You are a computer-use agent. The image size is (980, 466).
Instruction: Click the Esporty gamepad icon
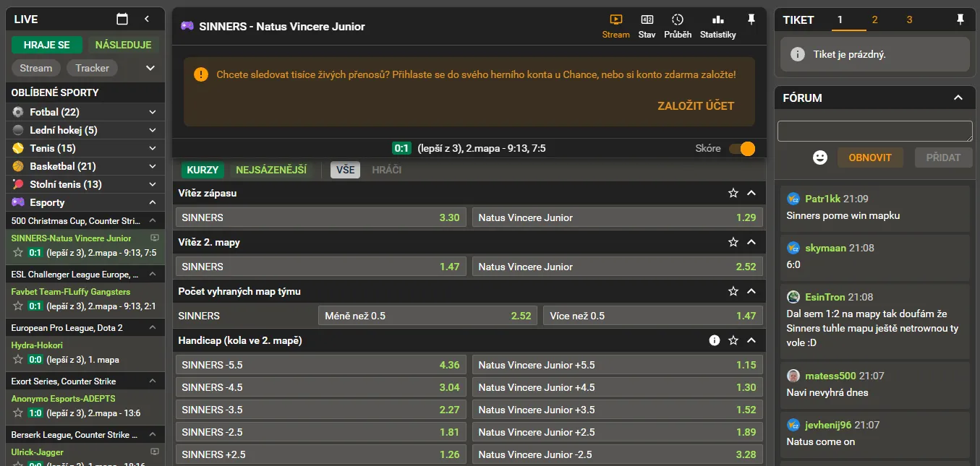tap(18, 202)
